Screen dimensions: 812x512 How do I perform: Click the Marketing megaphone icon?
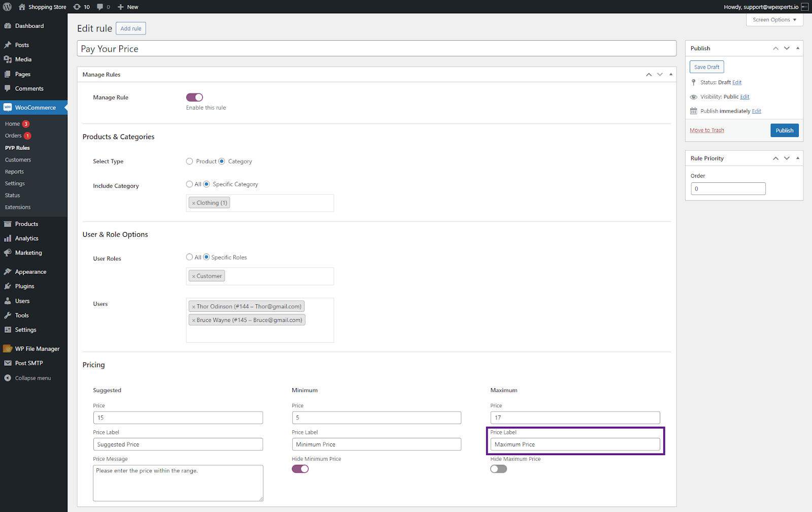point(8,253)
